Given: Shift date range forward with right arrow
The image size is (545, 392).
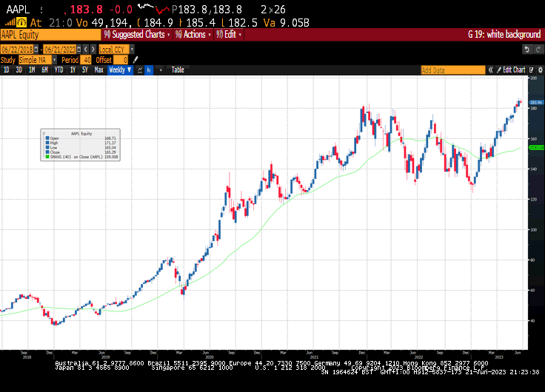Looking at the screenshot, I should [x=93, y=50].
